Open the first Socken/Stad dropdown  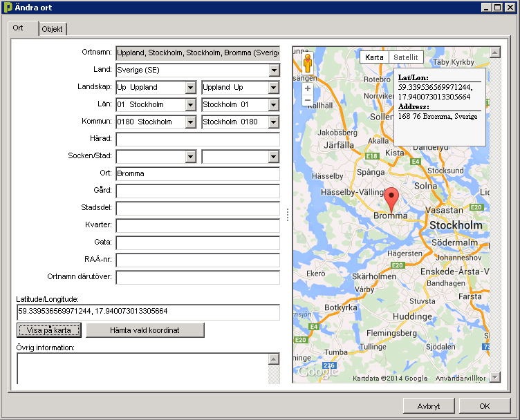[x=190, y=156]
